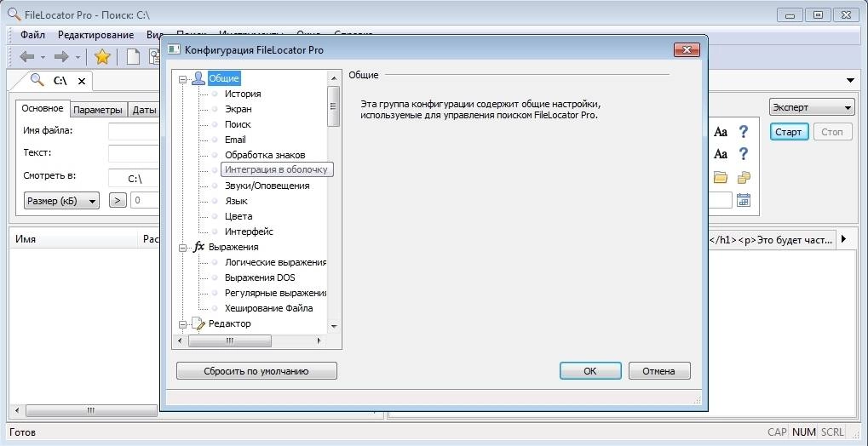This screenshot has height=446, width=868.
Task: Click the Стоп button
Action: coord(832,132)
